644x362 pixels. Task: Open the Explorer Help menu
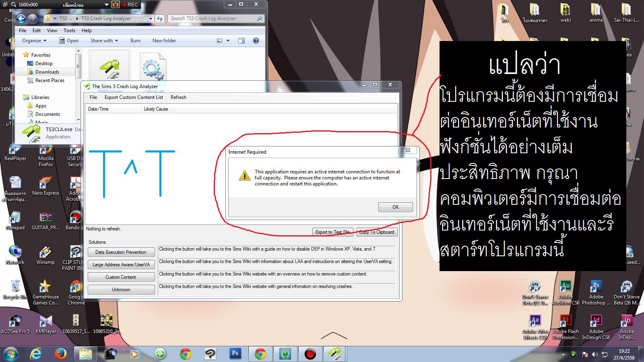[87, 31]
